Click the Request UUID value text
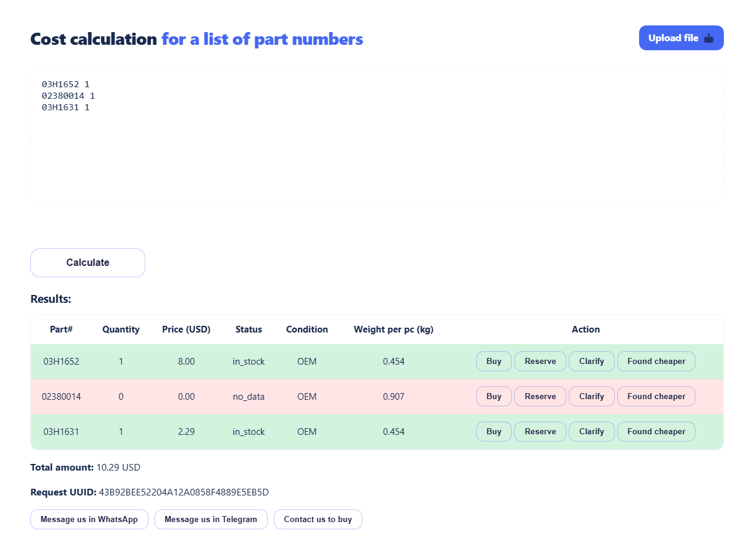 coord(184,492)
